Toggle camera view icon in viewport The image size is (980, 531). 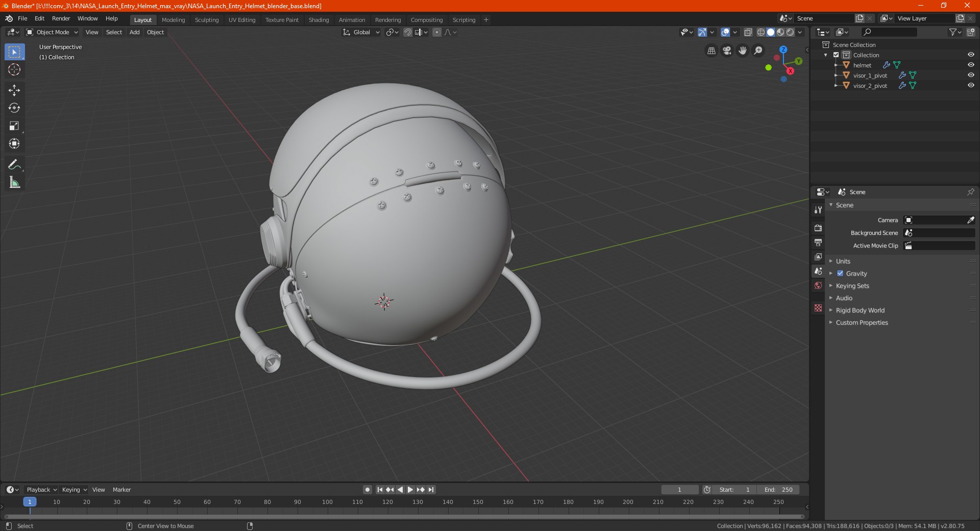tap(727, 51)
